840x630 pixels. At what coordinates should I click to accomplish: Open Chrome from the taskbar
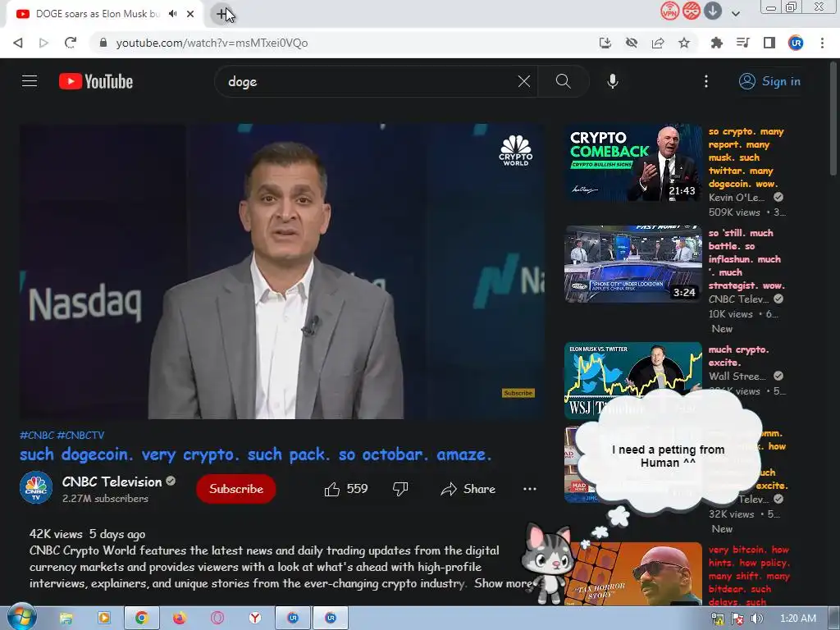pos(141,619)
